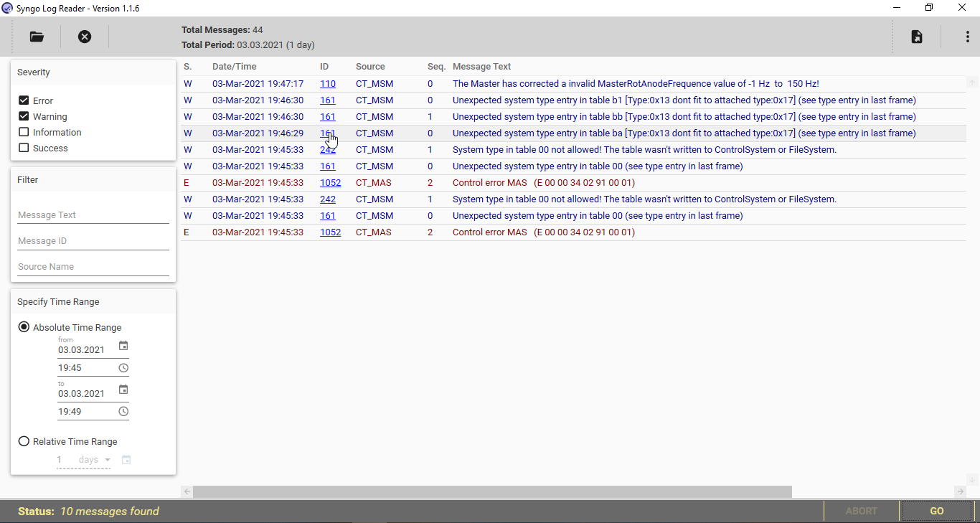
Task: Uncheck the Warning severity checkbox
Action: [24, 116]
